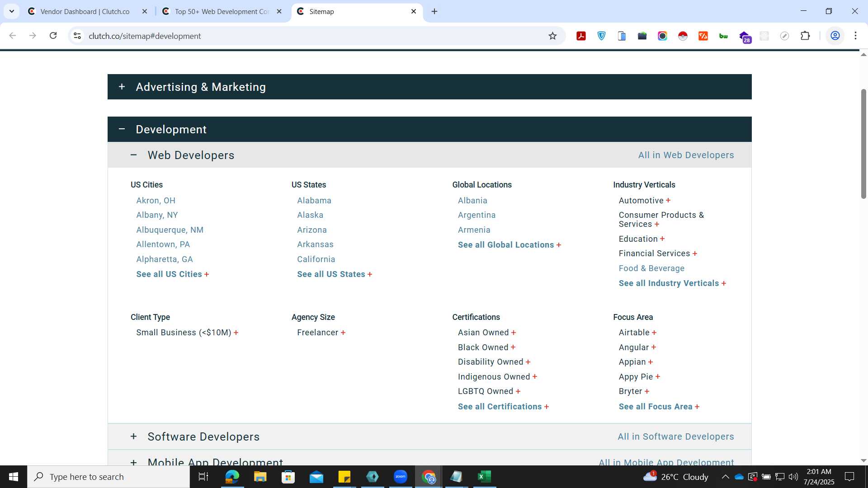Open the weather widget showing 26°C Cloudy

point(675,477)
